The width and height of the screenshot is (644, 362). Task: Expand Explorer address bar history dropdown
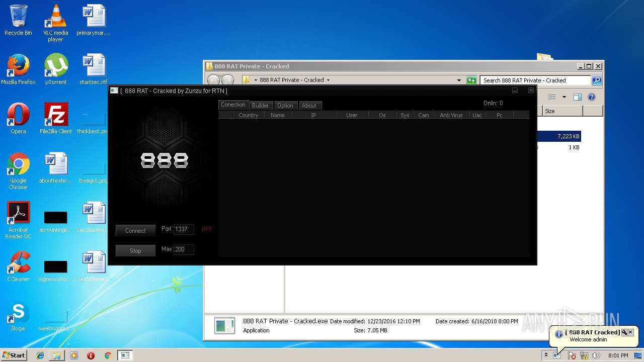tap(459, 80)
